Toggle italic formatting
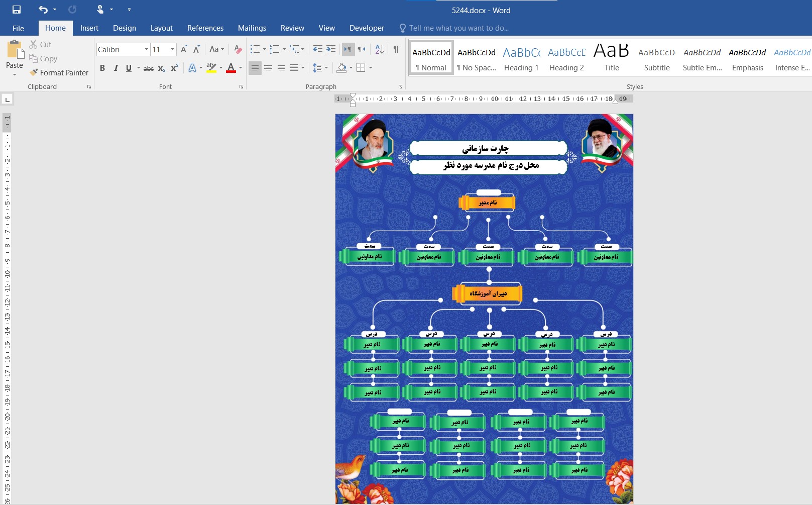 [x=115, y=68]
